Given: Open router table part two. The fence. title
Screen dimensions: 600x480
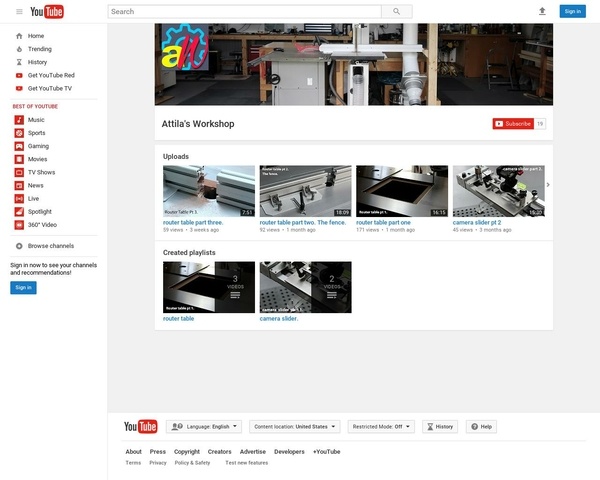Looking at the screenshot, I should click(x=303, y=222).
